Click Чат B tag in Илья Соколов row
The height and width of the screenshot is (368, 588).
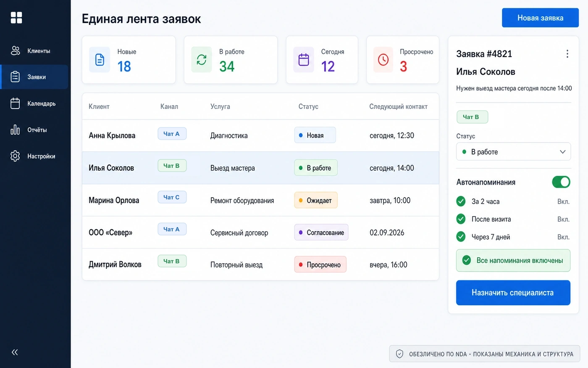[x=172, y=166]
